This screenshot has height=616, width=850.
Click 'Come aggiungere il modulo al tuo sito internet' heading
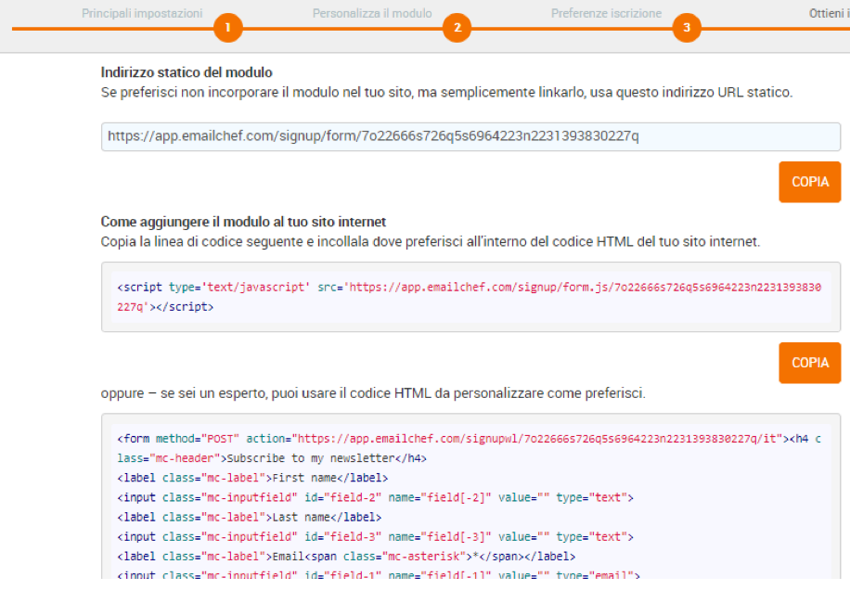click(243, 222)
